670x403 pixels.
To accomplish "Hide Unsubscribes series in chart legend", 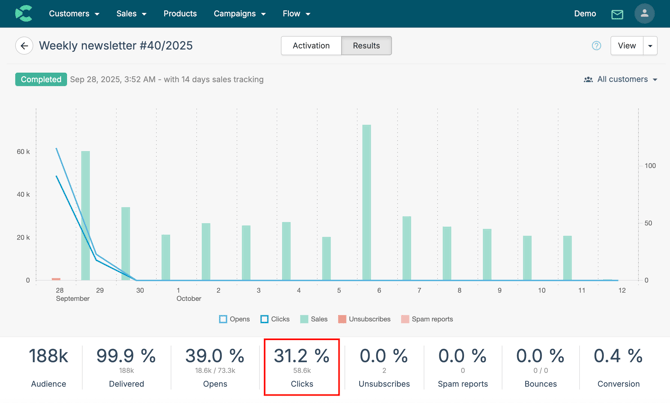I will point(364,319).
